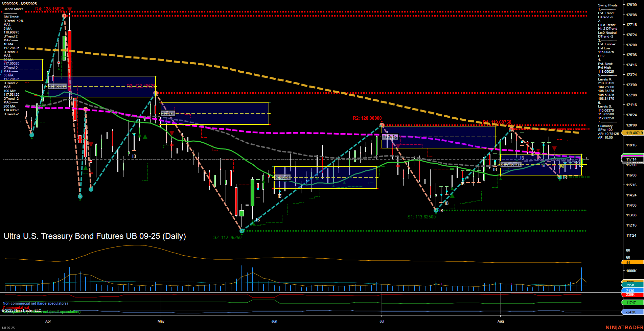Click the R2: 120.00000 resistance label

367,118
